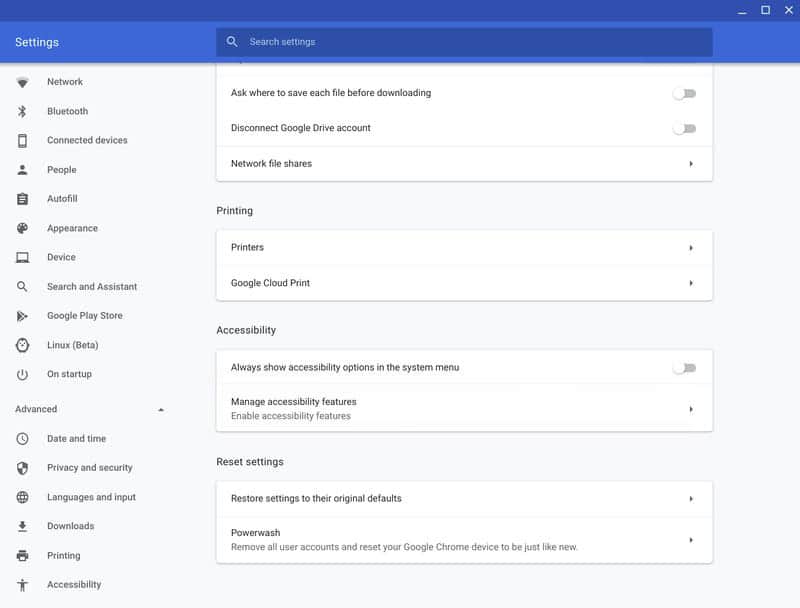Toggle Ask where to save each file
The image size is (800, 608).
coord(684,93)
